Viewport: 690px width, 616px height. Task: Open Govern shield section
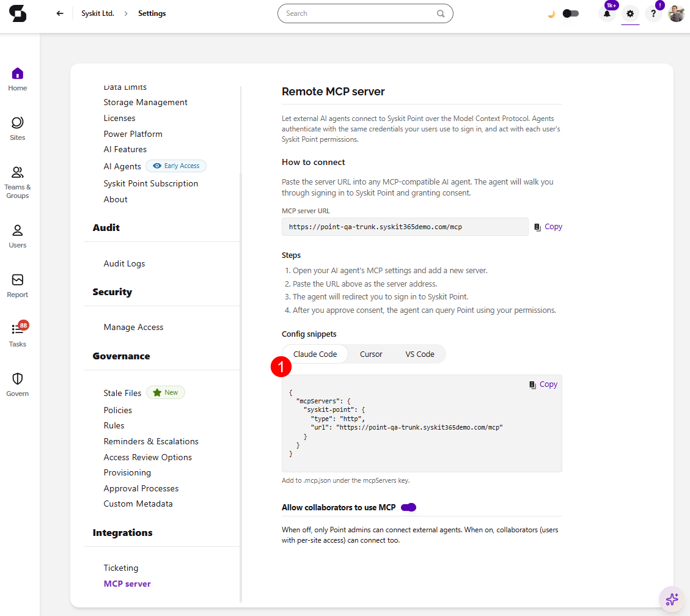point(18,384)
